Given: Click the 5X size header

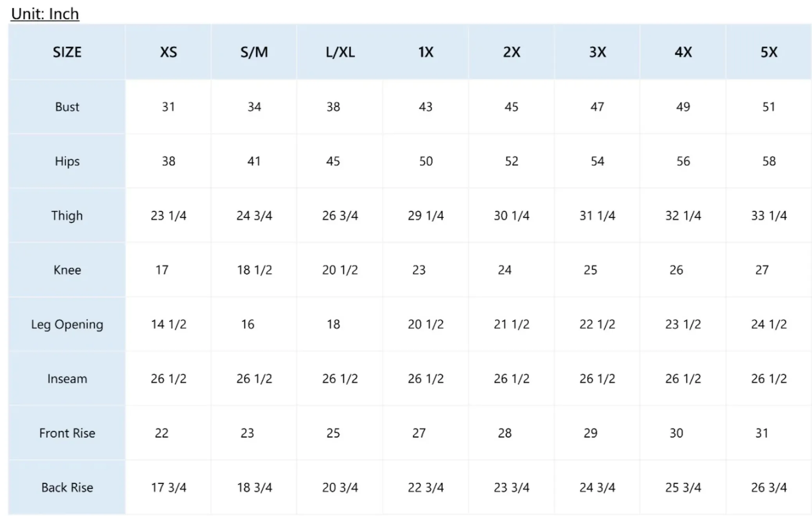Looking at the screenshot, I should click(769, 52).
